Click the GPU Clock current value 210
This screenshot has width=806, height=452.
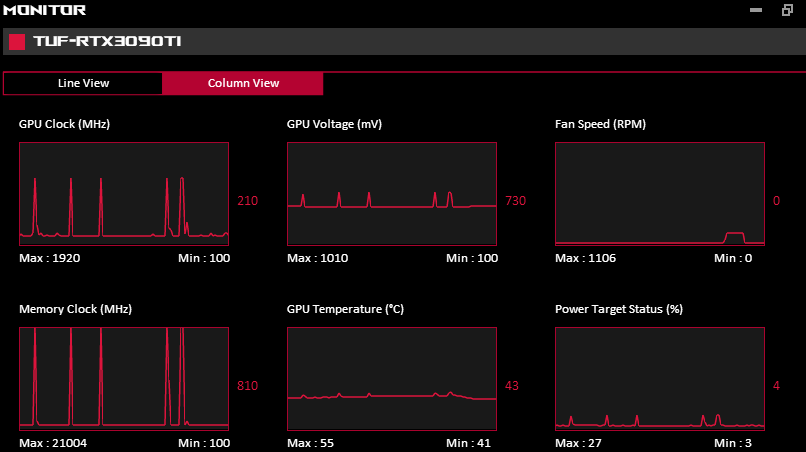point(247,201)
